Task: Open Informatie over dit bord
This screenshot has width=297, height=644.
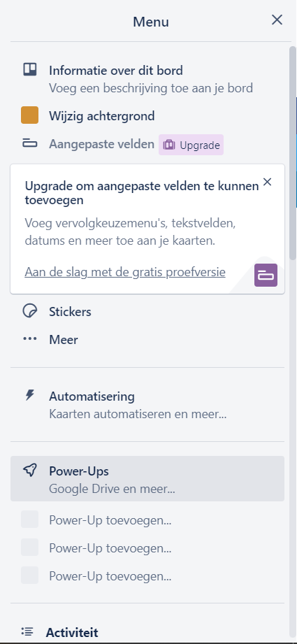Action: tap(147, 78)
